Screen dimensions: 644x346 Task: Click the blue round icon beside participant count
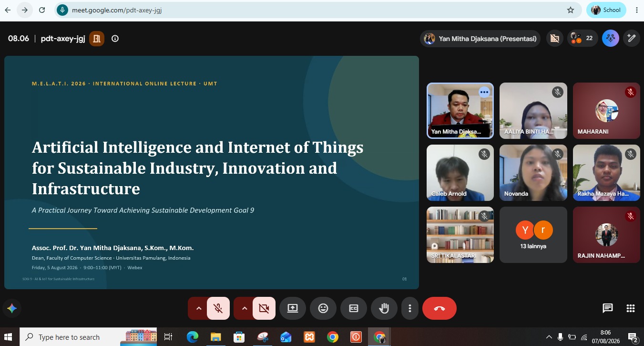[611, 39]
